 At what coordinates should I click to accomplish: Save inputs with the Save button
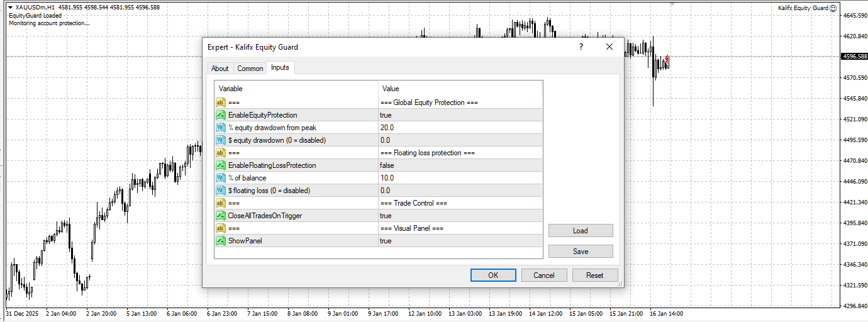click(x=581, y=252)
